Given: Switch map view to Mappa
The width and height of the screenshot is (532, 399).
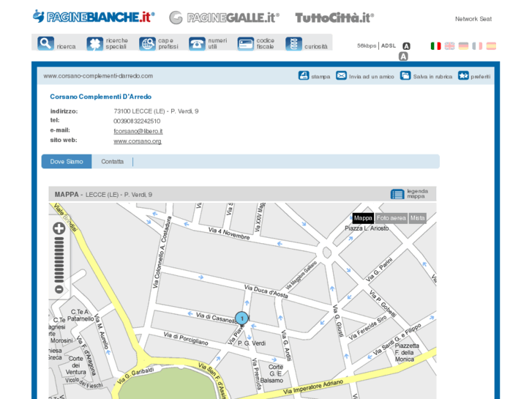Looking at the screenshot, I should 363,218.
